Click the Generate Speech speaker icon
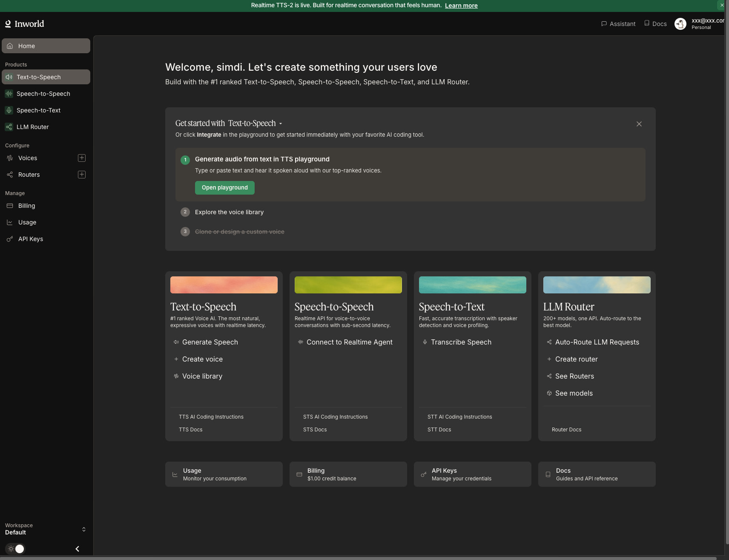 pos(176,342)
